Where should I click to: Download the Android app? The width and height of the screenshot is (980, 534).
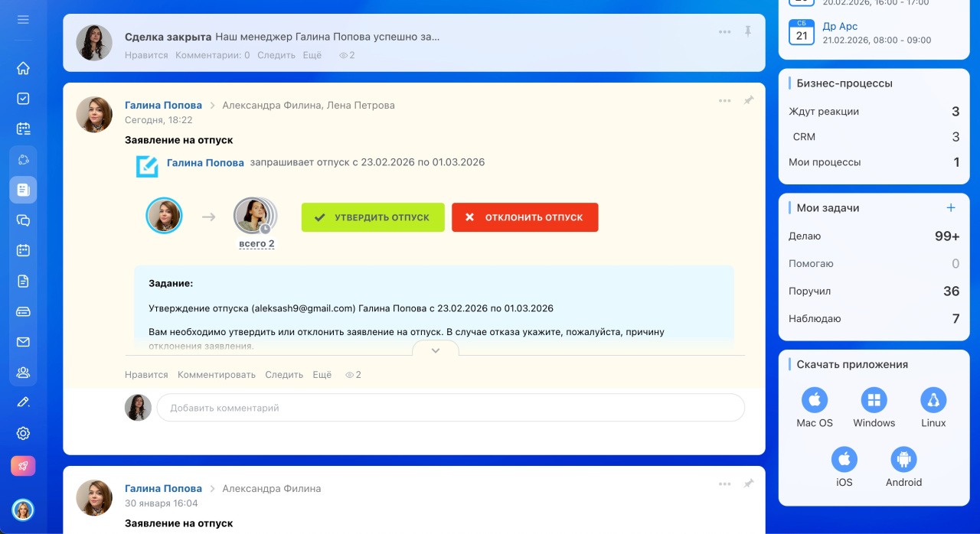(903, 460)
